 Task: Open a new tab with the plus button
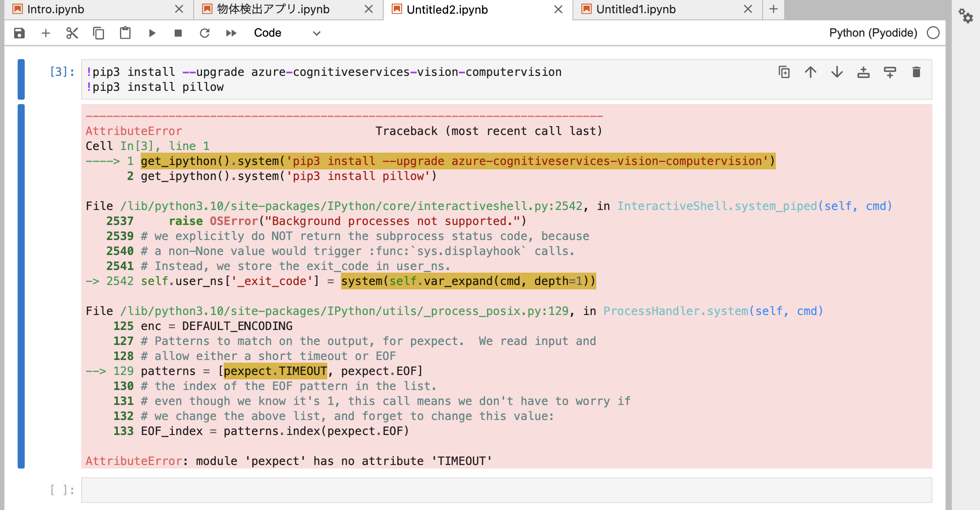773,9
